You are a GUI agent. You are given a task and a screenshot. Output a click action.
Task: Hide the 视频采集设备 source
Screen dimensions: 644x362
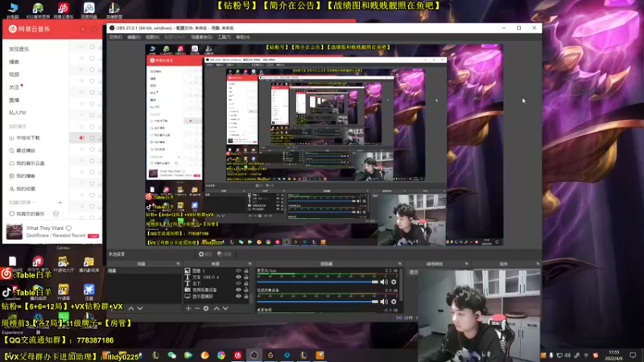[238, 290]
